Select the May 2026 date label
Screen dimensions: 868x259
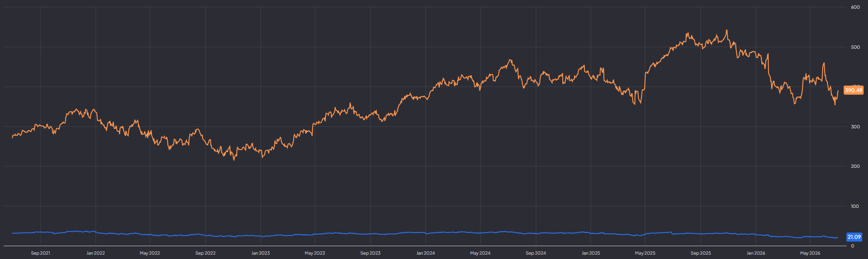click(x=810, y=253)
